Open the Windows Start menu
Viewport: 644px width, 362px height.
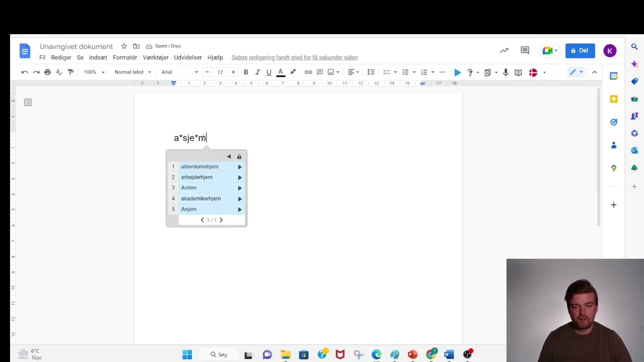tap(187, 354)
